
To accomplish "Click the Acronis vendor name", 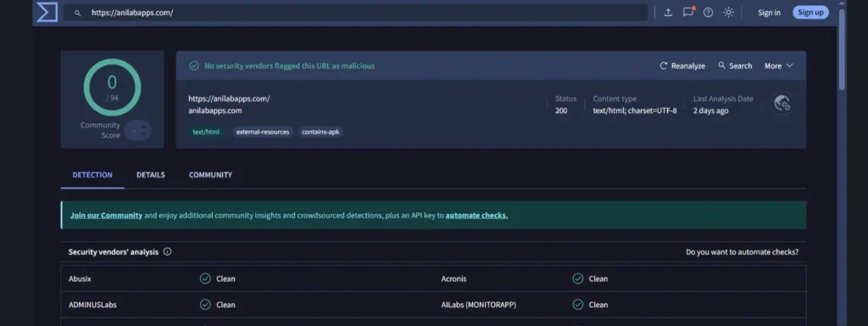I will pos(454,278).
